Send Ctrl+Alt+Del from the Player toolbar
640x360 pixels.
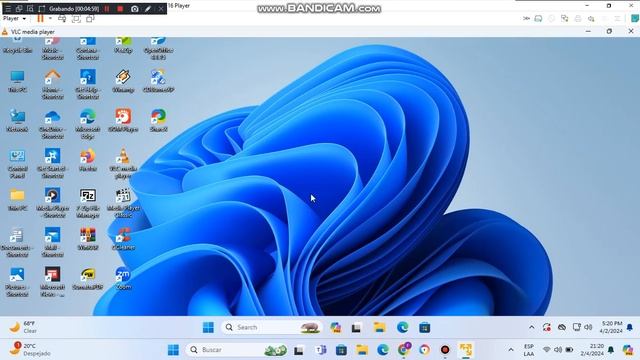tap(62, 19)
